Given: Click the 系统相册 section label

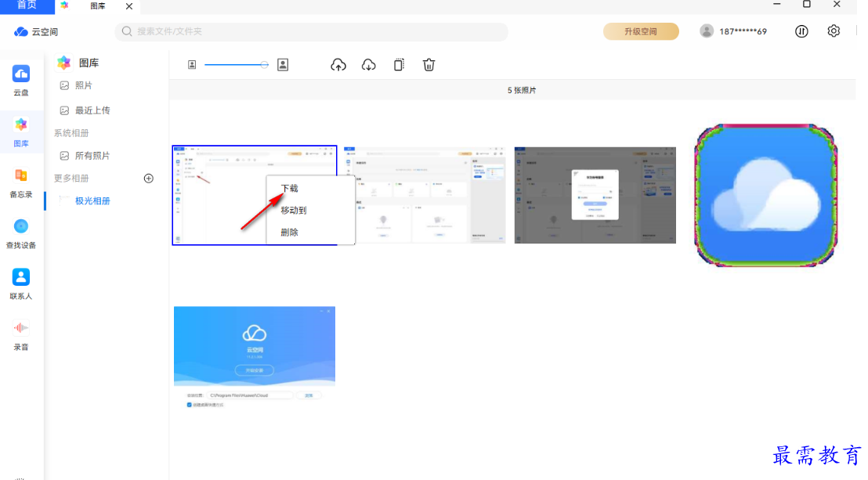Looking at the screenshot, I should [x=71, y=133].
